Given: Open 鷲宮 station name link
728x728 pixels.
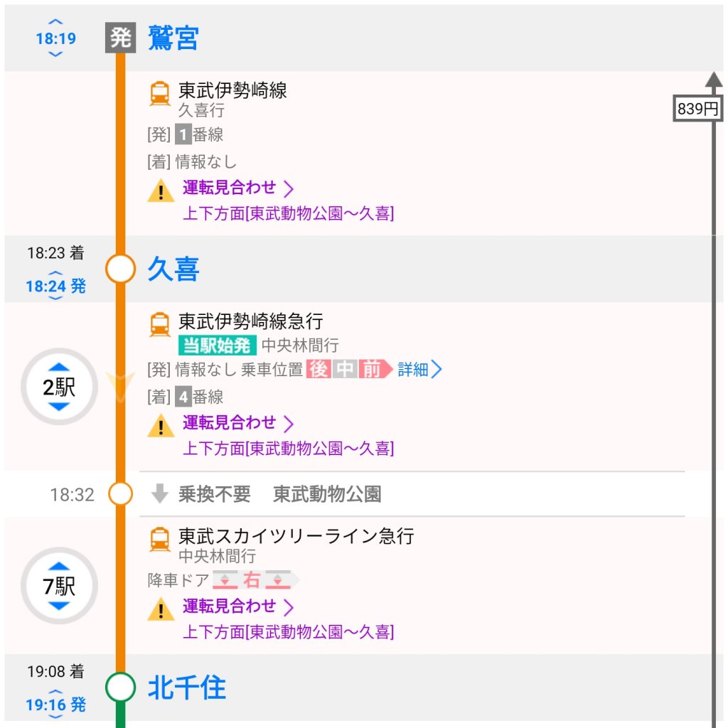Looking at the screenshot, I should coord(173,38).
